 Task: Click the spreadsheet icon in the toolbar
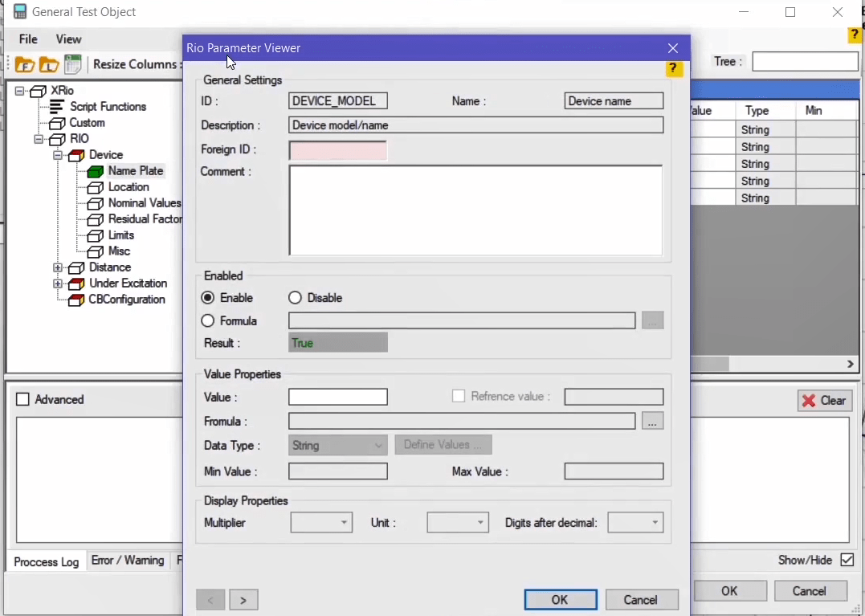(x=73, y=64)
